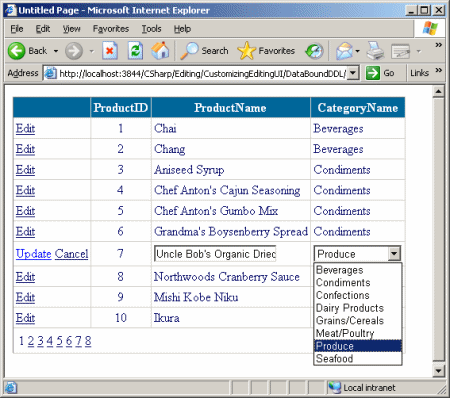Open the Tools menu
Viewport: 450px width, 398px height.
coord(151,29)
